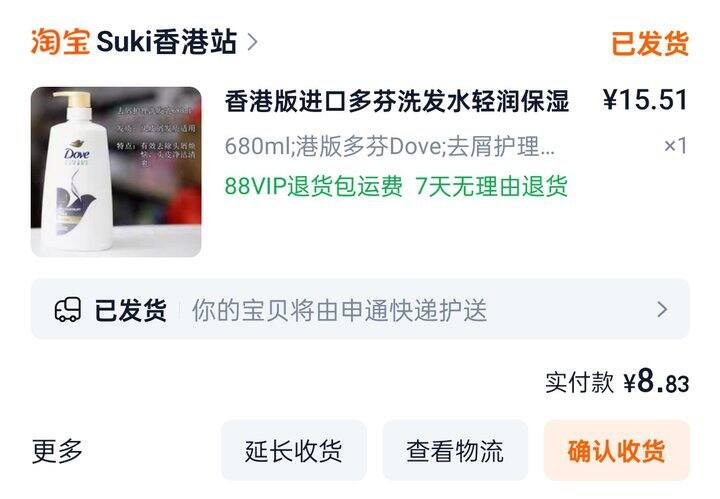The image size is (720, 499).
Task: Tap the 已发货 order status label
Action: click(x=650, y=44)
